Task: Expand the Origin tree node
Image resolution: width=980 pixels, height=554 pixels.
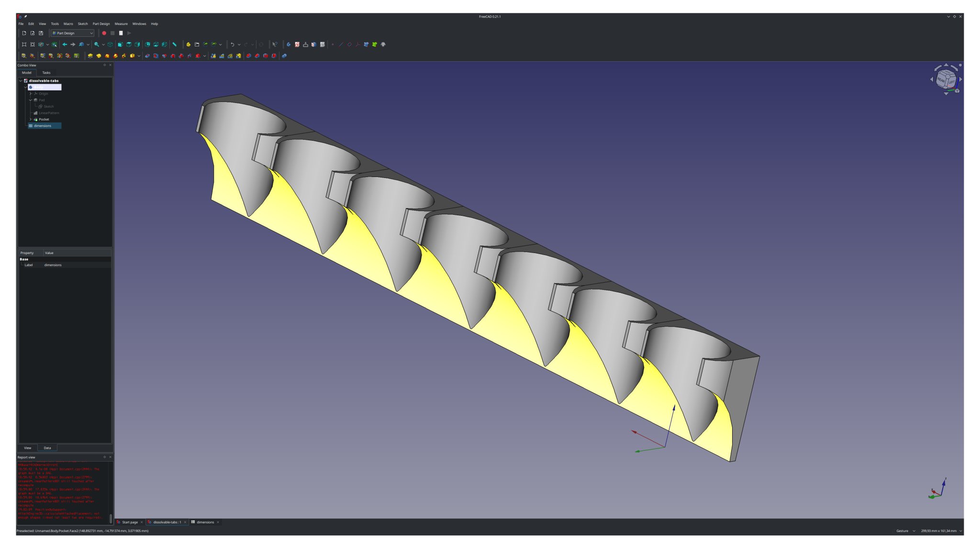Action: pos(31,94)
